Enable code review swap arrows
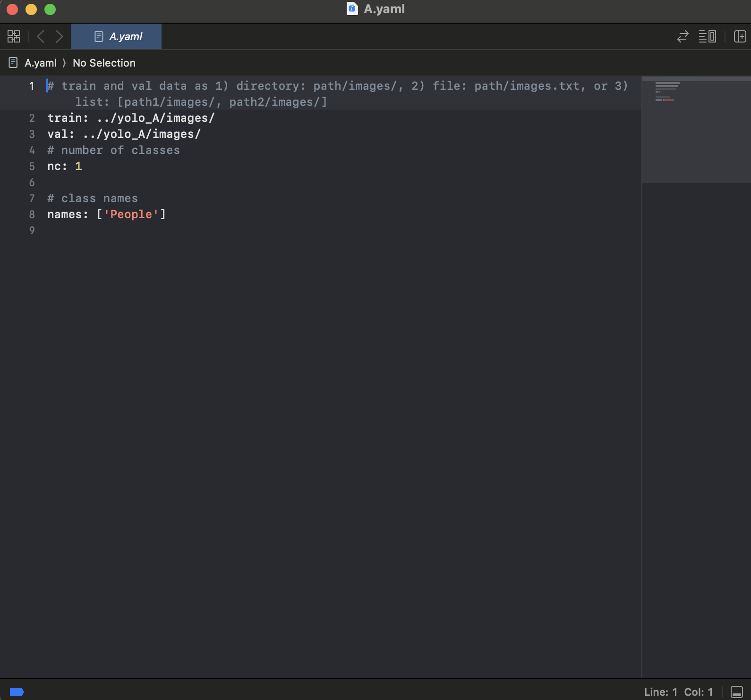This screenshot has width=751, height=700. 683,36
